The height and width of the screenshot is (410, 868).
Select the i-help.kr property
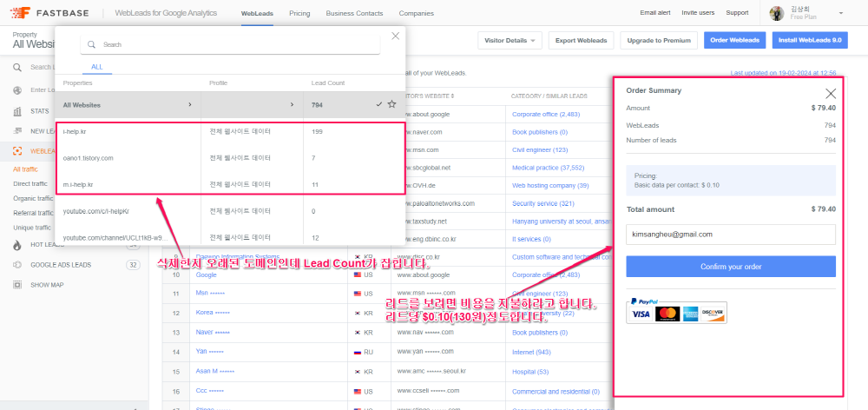click(x=75, y=131)
